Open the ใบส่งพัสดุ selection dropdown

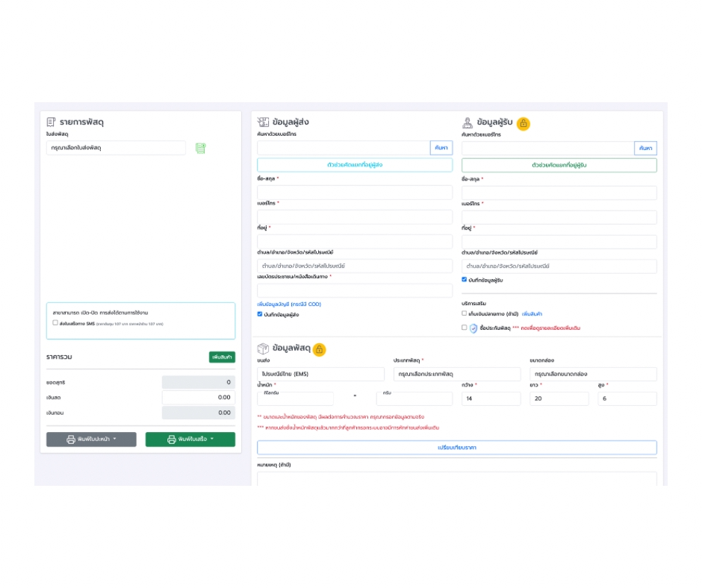116,148
